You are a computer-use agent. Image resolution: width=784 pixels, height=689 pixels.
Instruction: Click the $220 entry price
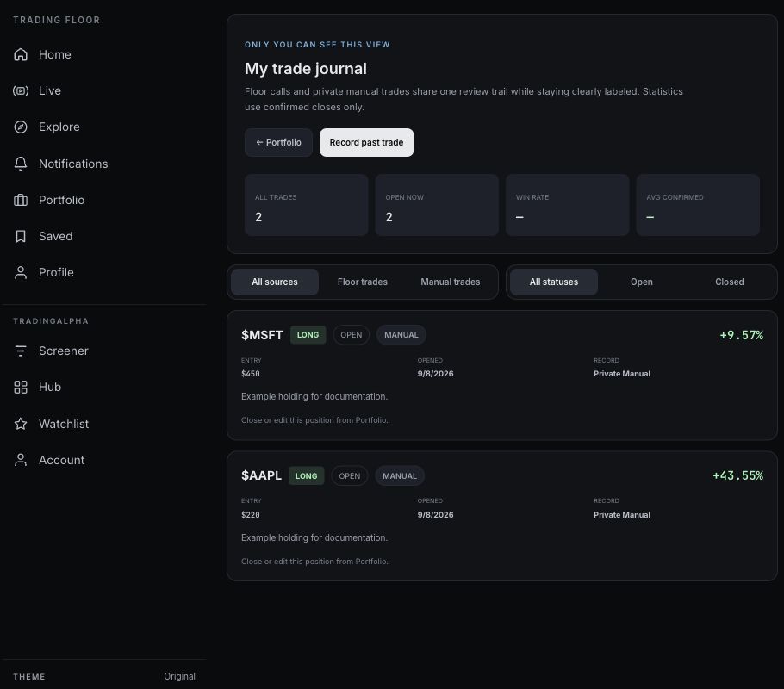251,514
